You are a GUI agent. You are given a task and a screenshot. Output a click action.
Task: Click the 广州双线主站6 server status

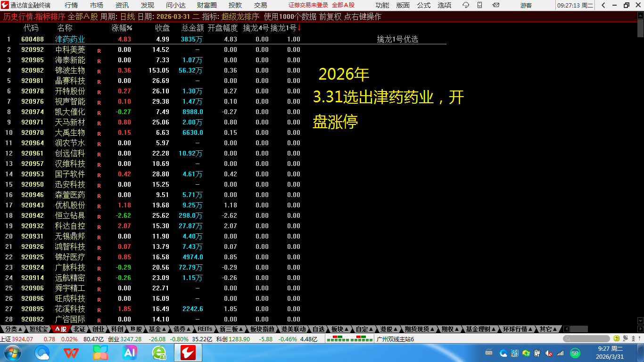coord(396,339)
